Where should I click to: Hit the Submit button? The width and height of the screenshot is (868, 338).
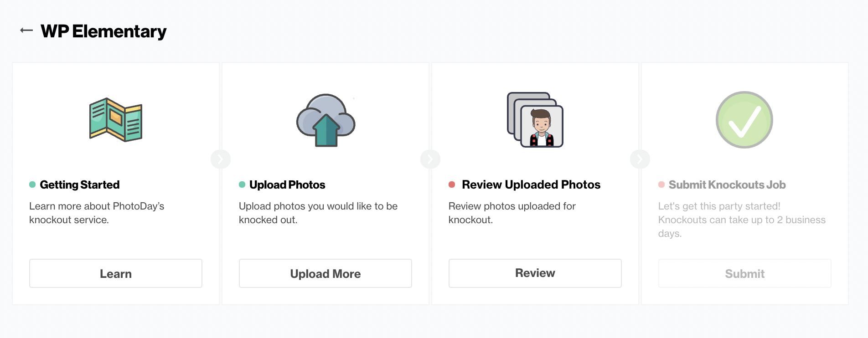point(745,273)
